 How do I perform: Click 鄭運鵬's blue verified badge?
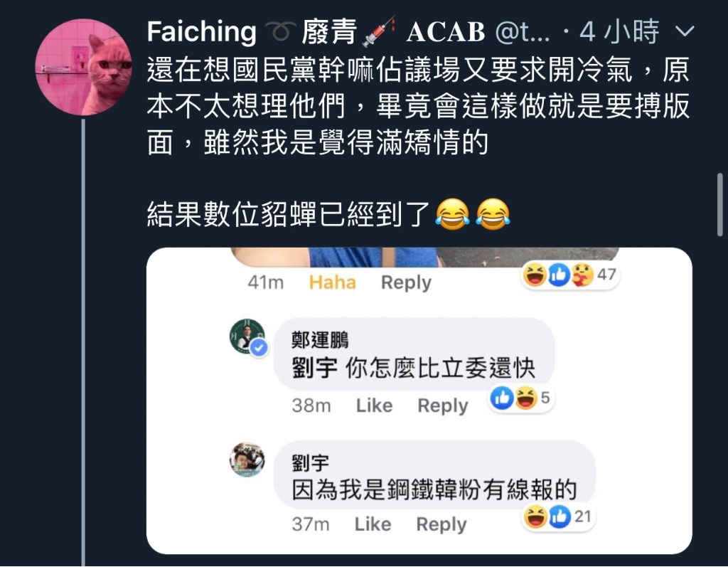pos(259,348)
